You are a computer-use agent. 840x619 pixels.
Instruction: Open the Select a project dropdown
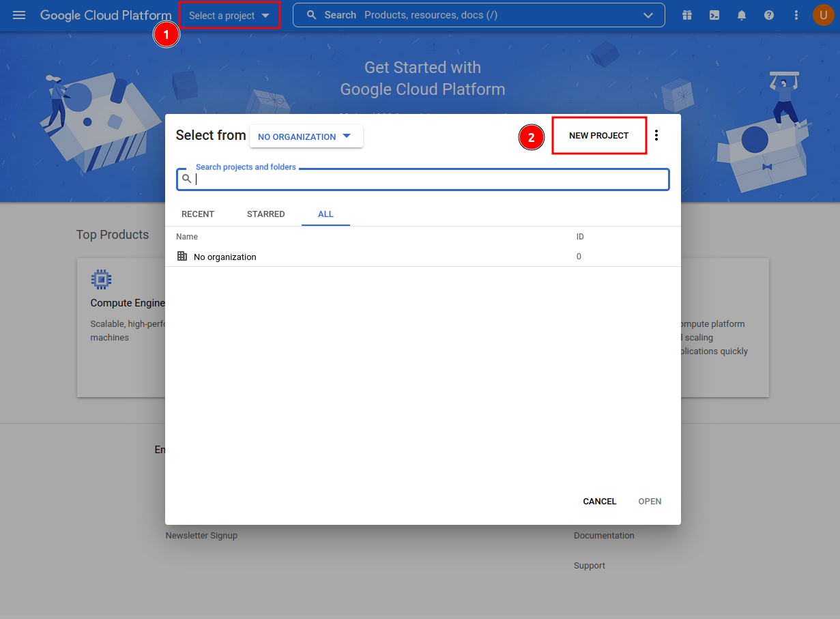tap(229, 15)
